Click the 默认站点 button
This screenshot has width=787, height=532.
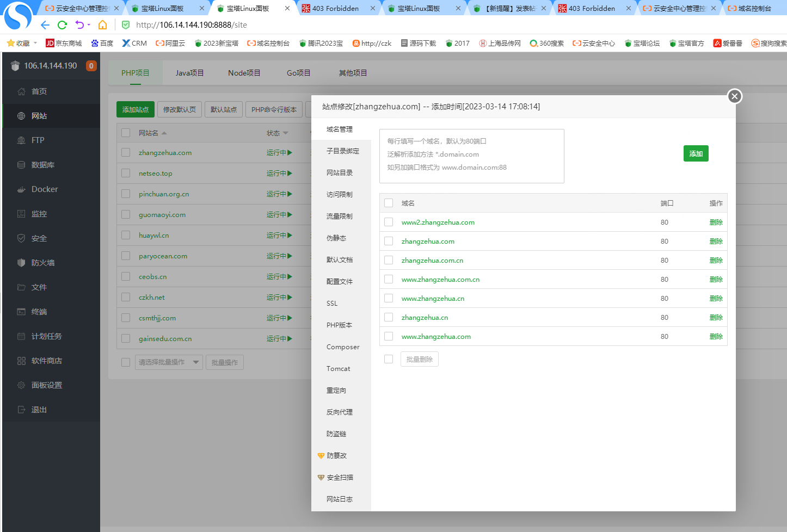(x=224, y=109)
